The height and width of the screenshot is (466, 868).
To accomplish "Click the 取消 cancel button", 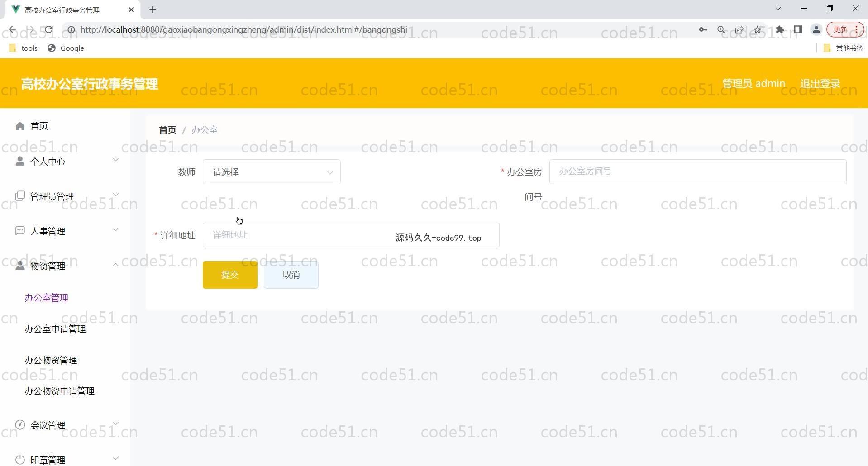I will [291, 275].
